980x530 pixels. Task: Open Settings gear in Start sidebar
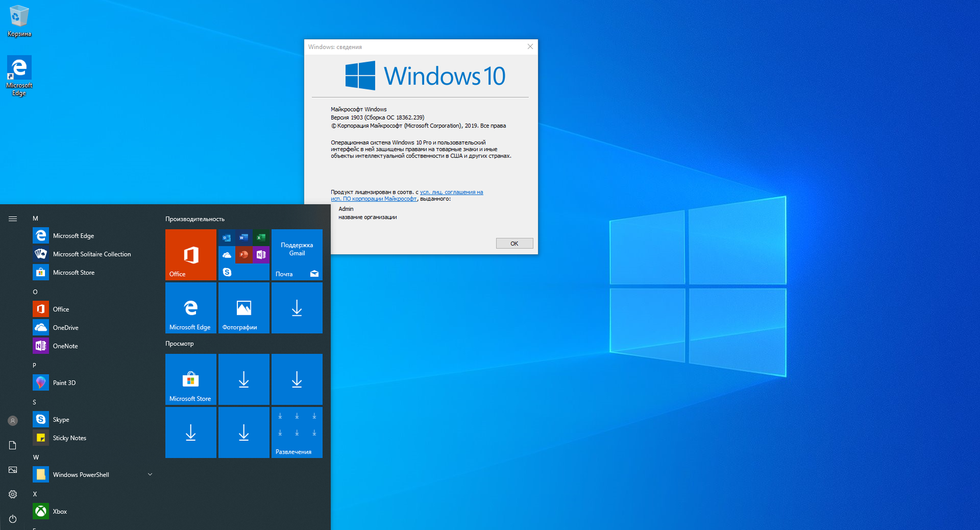[x=13, y=494]
